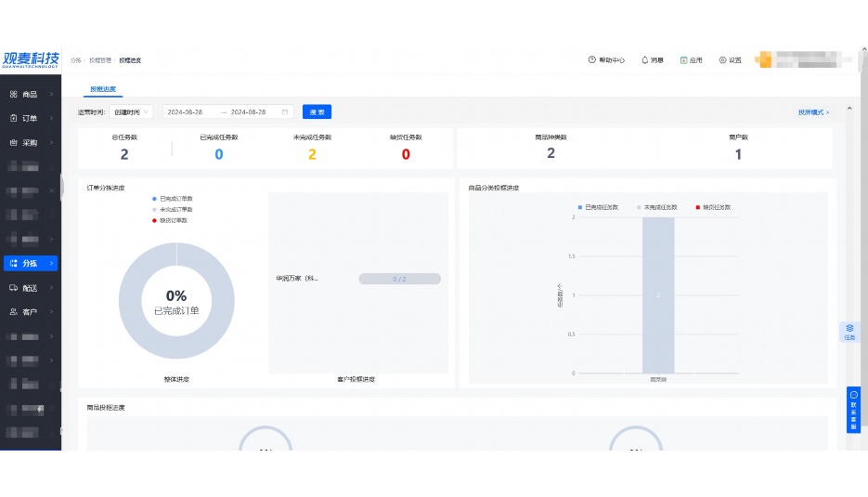This screenshot has width=868, height=497.
Task: Expand the 订单 menu chevron
Action: [x=51, y=118]
